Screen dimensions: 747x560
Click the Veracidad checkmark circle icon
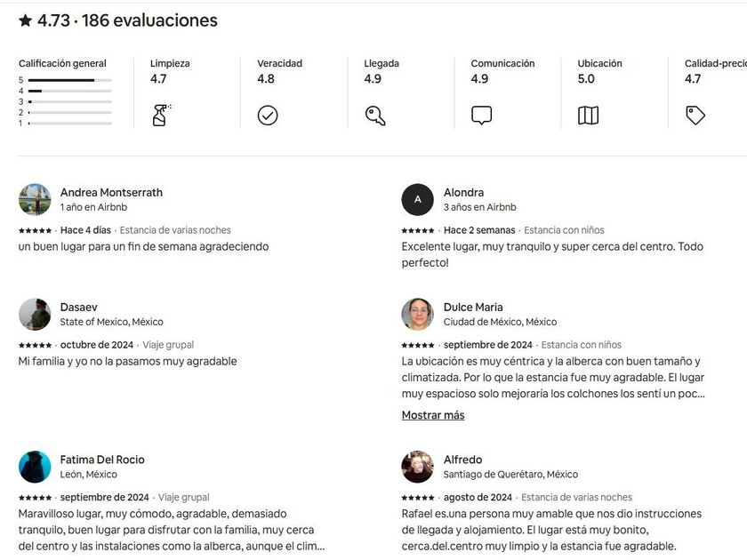(268, 115)
